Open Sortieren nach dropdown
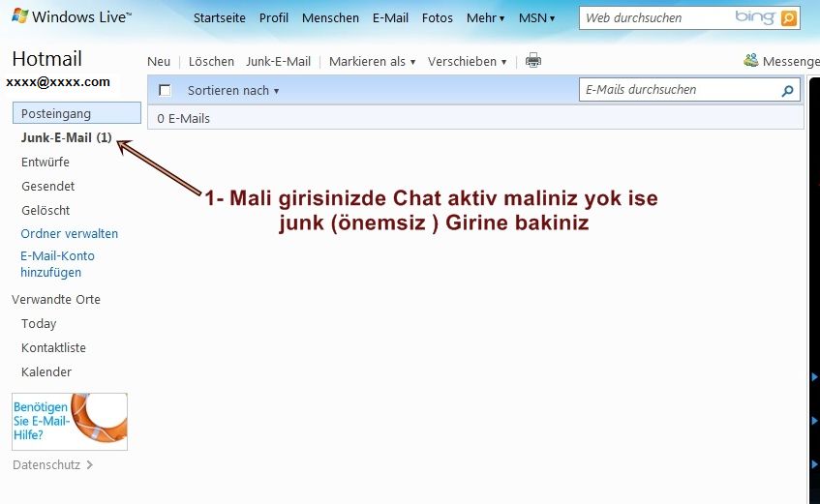Image resolution: width=820 pixels, height=504 pixels. [233, 90]
